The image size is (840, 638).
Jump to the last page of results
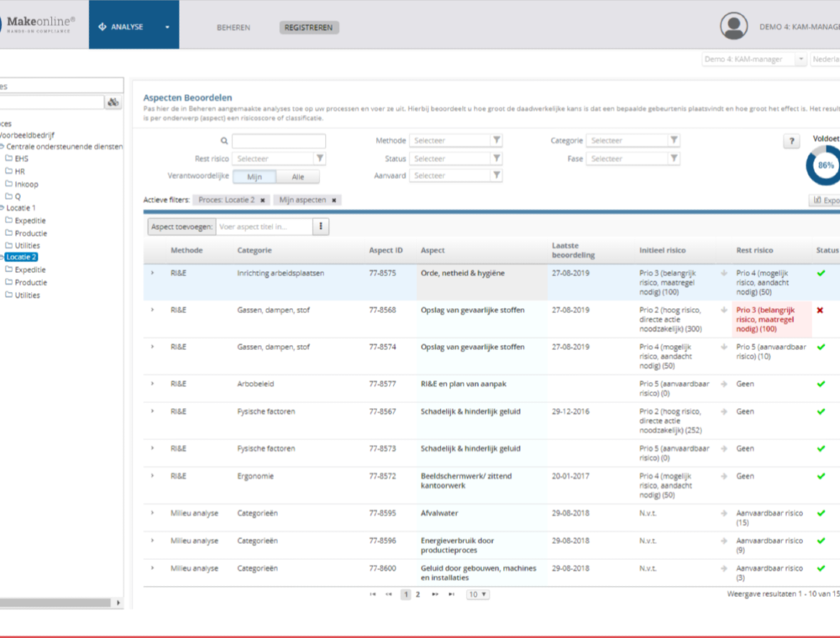pyautogui.click(x=452, y=594)
